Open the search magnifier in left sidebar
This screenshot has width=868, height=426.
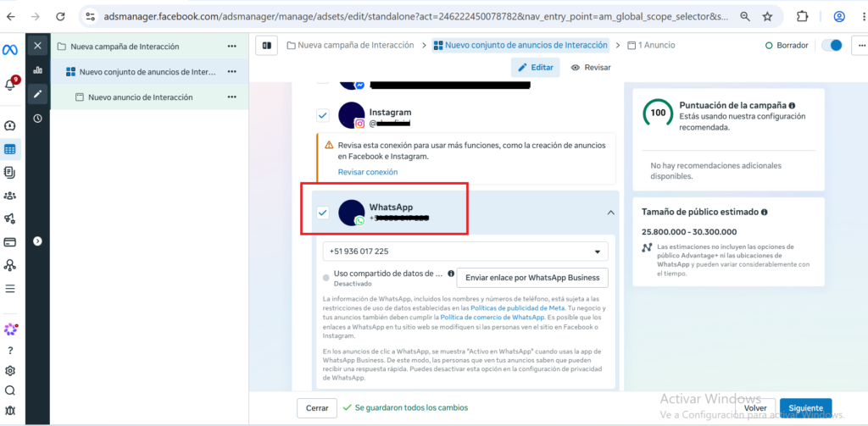point(10,390)
